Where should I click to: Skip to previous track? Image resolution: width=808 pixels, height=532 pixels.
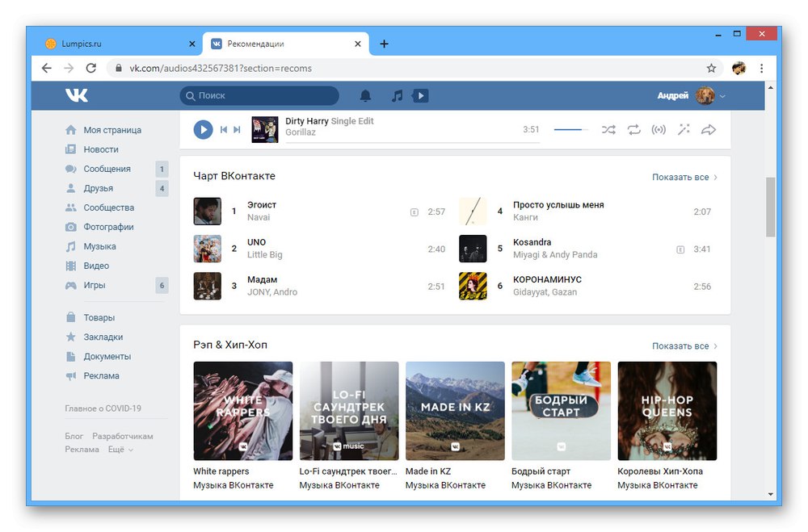(224, 130)
